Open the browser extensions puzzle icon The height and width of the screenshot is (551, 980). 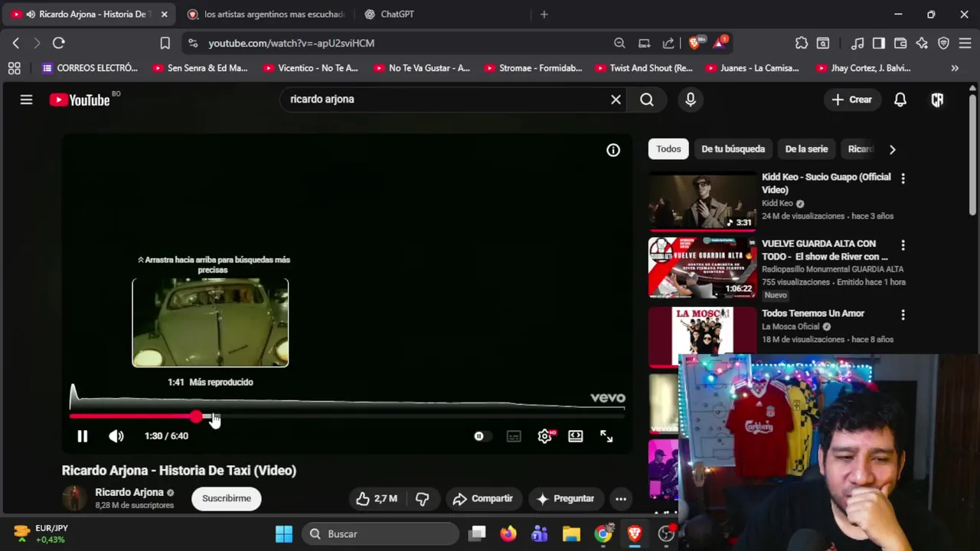(802, 44)
